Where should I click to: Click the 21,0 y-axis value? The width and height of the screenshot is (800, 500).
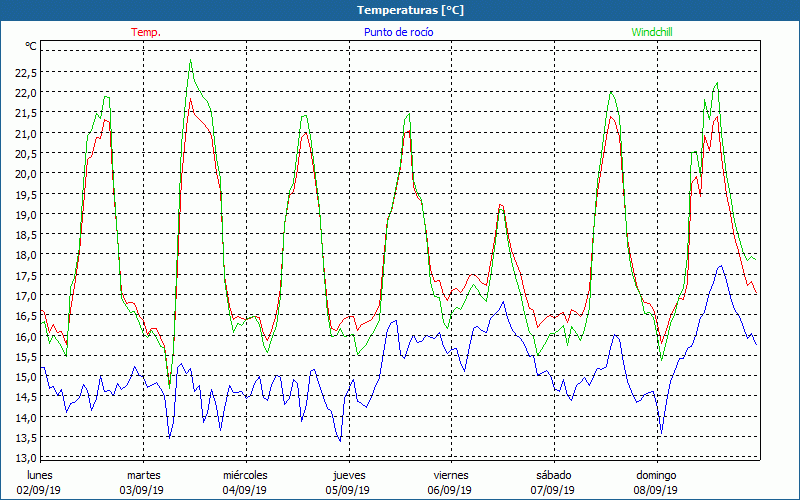(26, 134)
